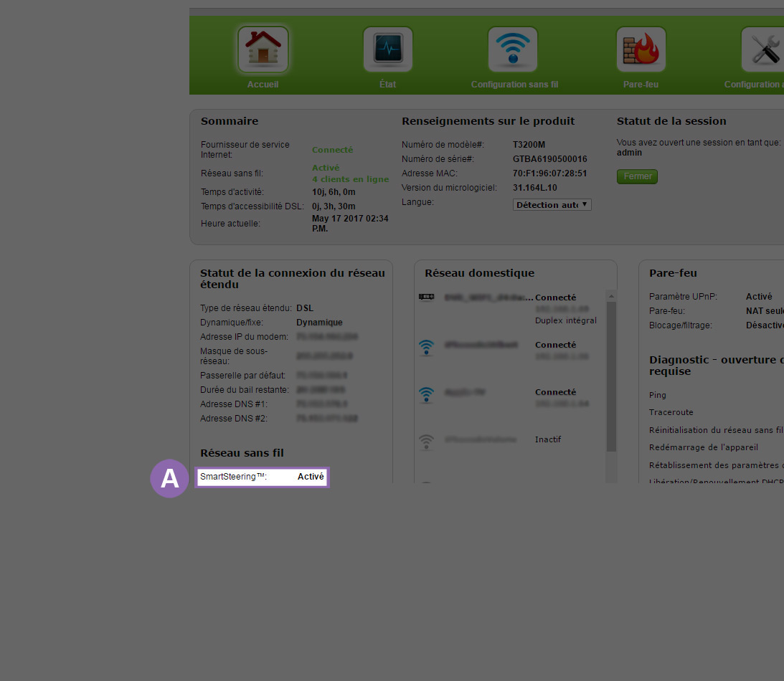The height and width of the screenshot is (681, 784).
Task: Click the WAN type value DSL
Action: coord(305,308)
